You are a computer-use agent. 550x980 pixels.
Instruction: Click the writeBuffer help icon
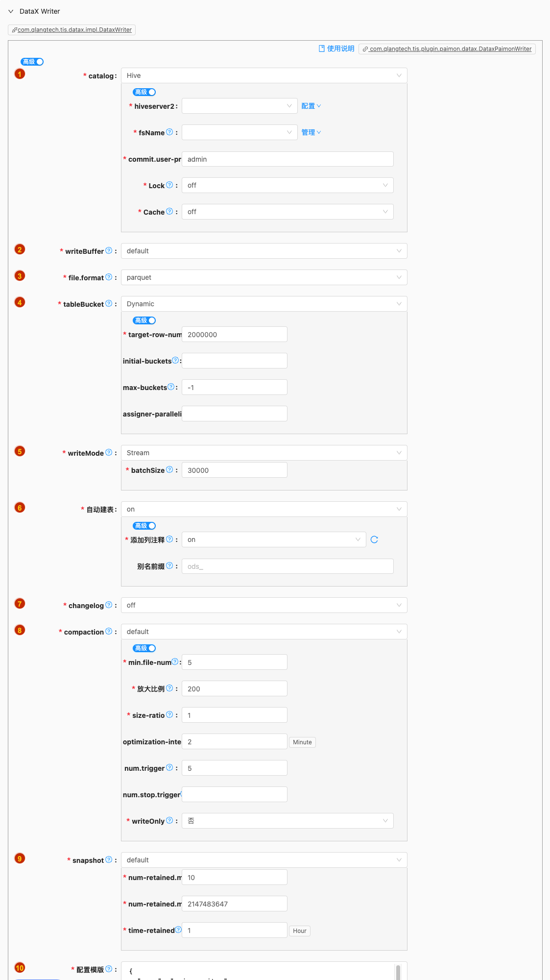[109, 250]
